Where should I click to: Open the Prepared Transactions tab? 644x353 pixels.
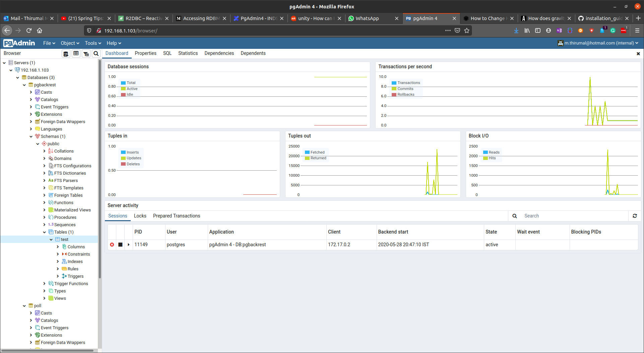(177, 216)
